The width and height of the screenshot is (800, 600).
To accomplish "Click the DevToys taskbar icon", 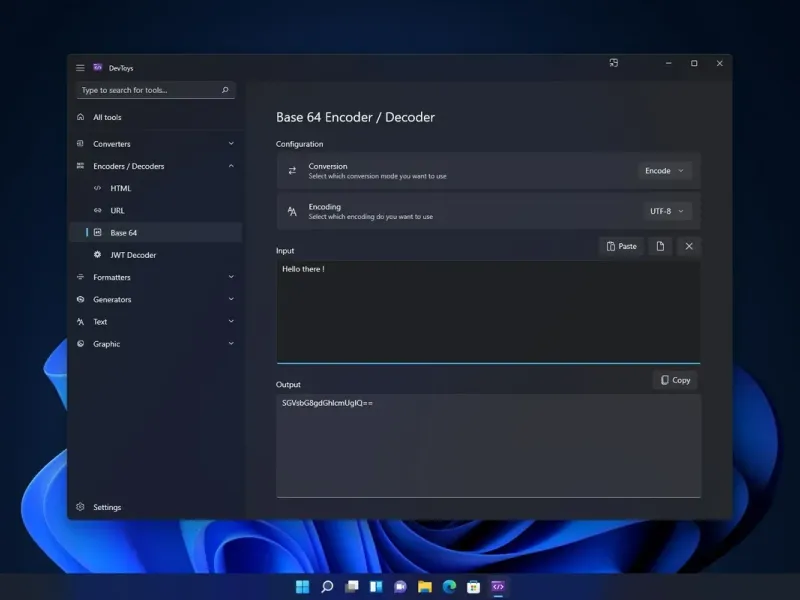I will click(x=498, y=587).
